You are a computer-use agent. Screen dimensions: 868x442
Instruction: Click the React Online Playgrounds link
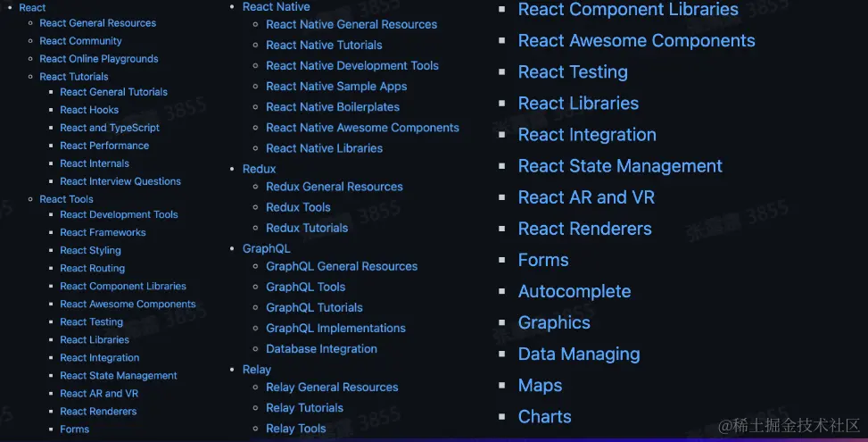pos(98,59)
